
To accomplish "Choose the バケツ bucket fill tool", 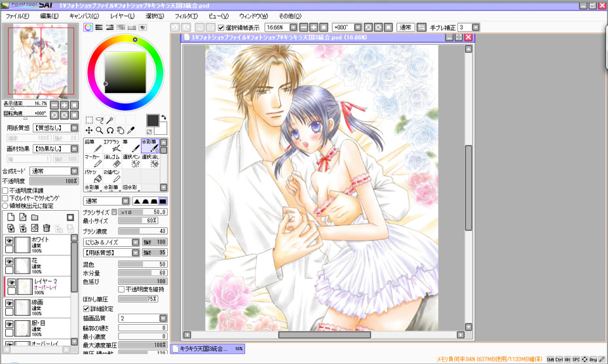I will pos(93,176).
